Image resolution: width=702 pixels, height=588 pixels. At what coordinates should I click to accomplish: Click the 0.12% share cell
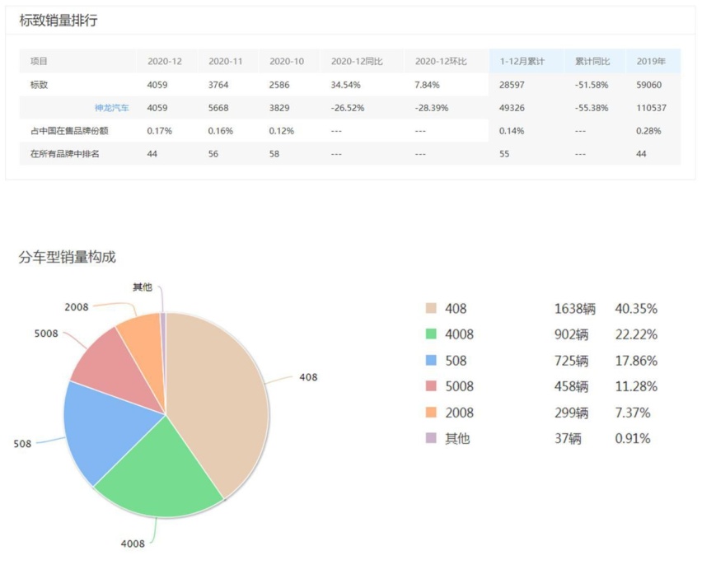[282, 131]
